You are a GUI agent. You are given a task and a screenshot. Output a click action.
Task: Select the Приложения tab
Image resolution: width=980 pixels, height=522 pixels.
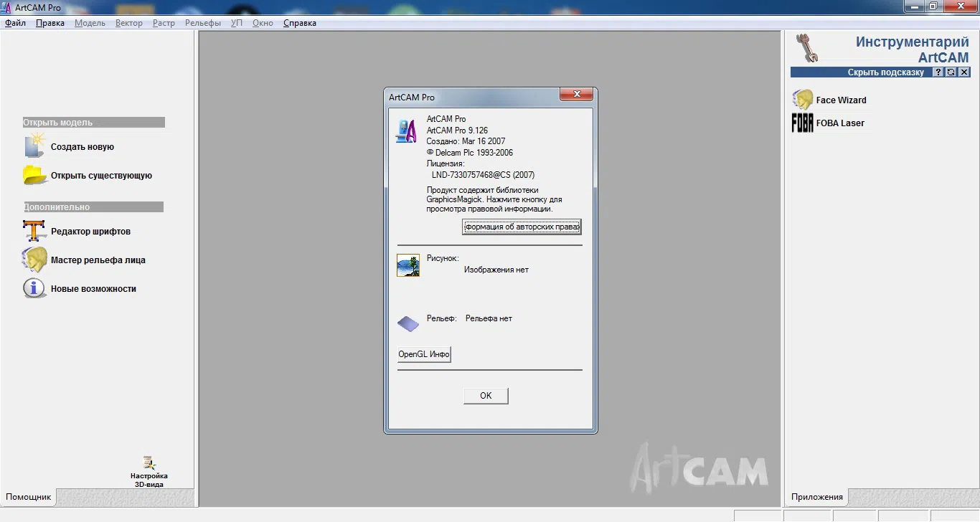click(817, 497)
